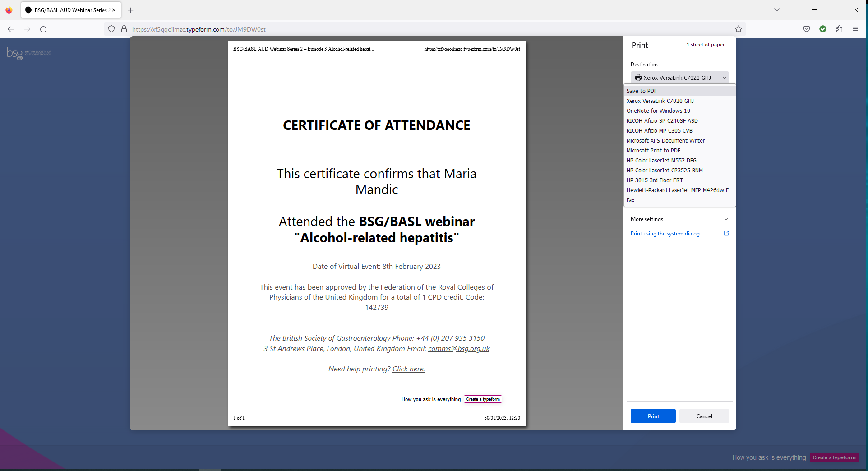Open the Firefox hamburger menu
Image resolution: width=868 pixels, height=471 pixels.
(855, 29)
